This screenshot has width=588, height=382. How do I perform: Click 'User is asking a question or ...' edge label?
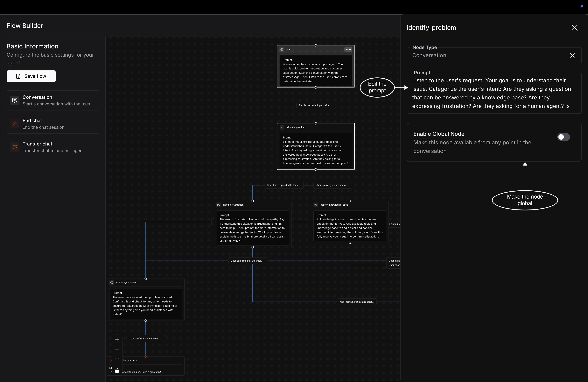point(332,185)
